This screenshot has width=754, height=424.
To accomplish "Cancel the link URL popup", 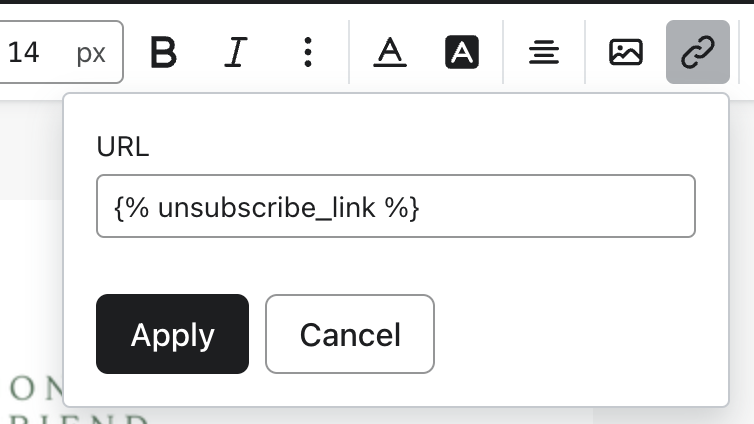I will tap(350, 334).
